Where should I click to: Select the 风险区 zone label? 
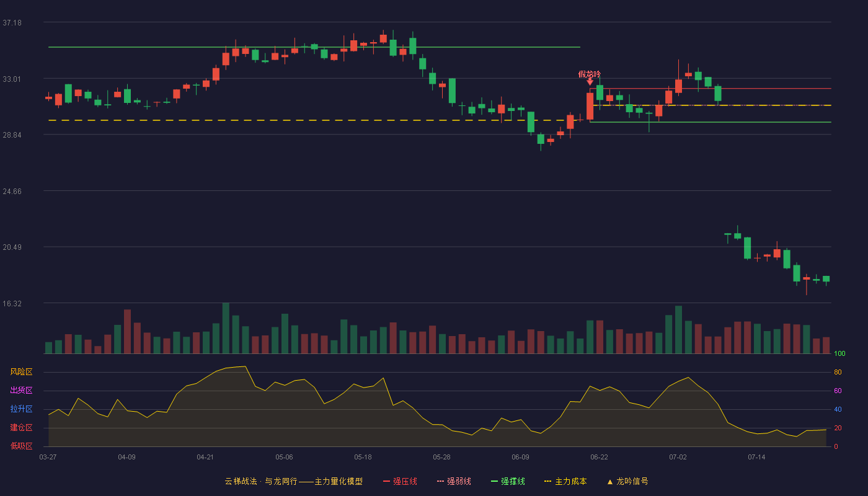click(x=21, y=372)
